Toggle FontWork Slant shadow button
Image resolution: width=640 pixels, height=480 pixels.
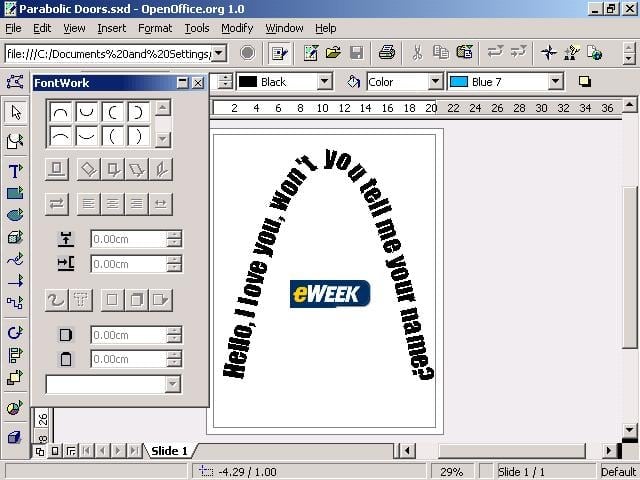point(161,300)
